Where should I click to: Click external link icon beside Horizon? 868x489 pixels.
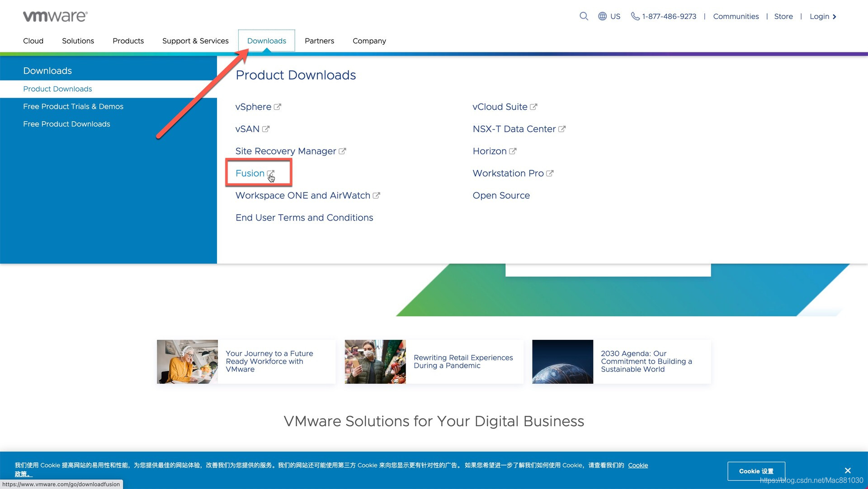(x=513, y=151)
